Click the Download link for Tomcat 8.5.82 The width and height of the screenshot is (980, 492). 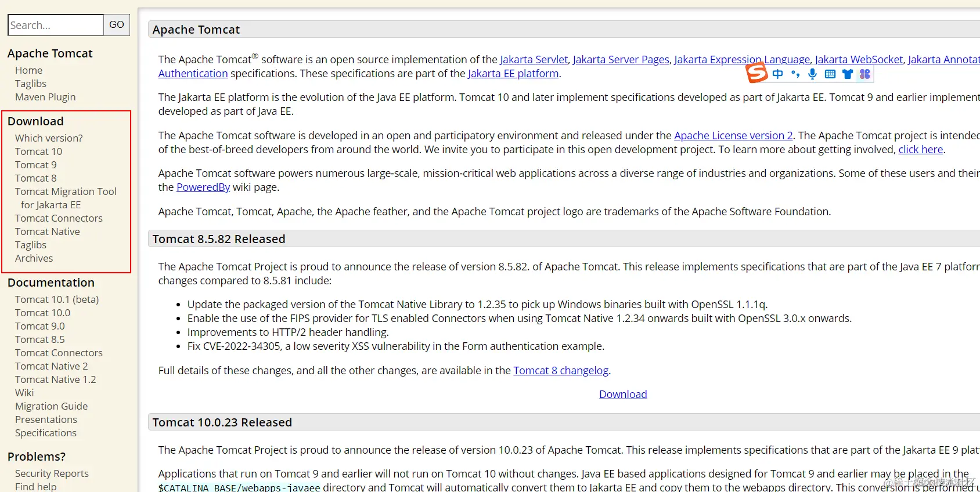point(623,394)
